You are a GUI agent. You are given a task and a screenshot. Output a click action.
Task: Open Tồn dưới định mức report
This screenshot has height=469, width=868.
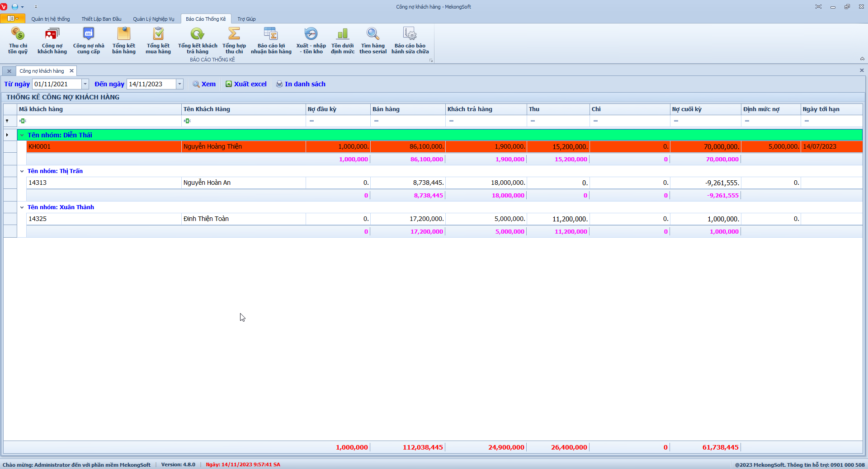[x=343, y=40]
